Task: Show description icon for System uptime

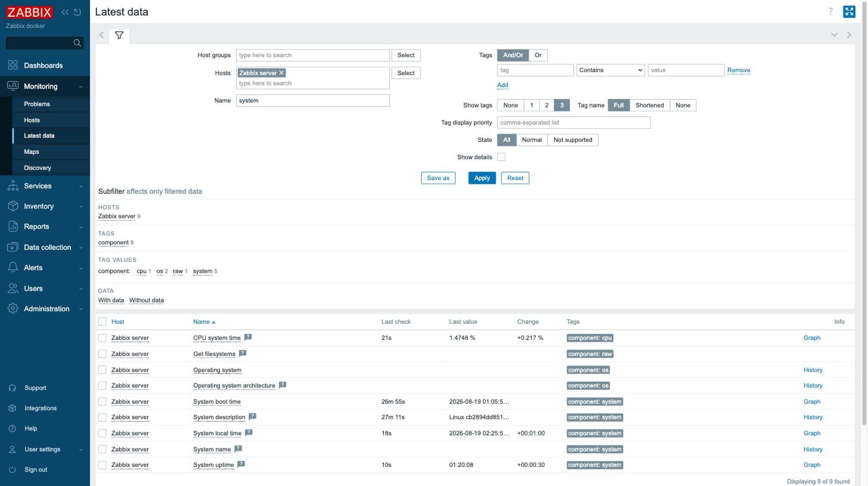Action: click(241, 464)
